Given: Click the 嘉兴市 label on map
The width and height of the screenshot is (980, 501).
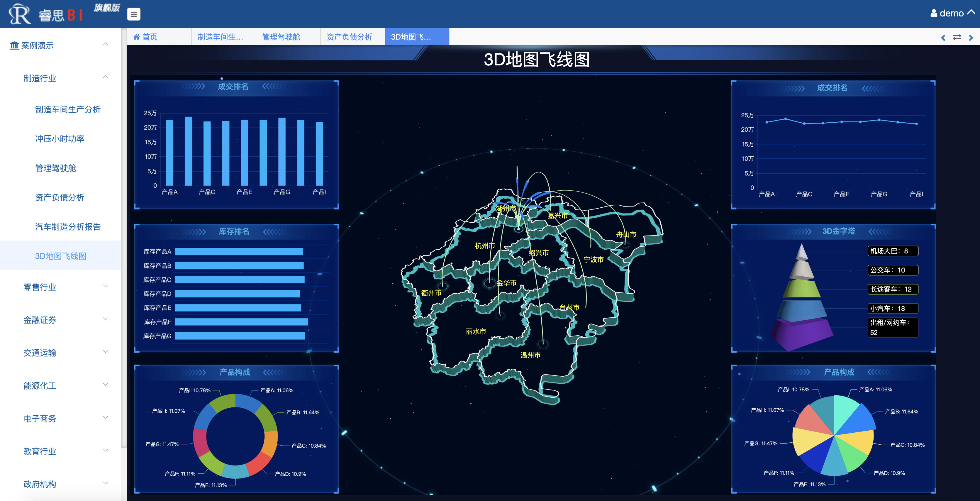Looking at the screenshot, I should point(558,216).
